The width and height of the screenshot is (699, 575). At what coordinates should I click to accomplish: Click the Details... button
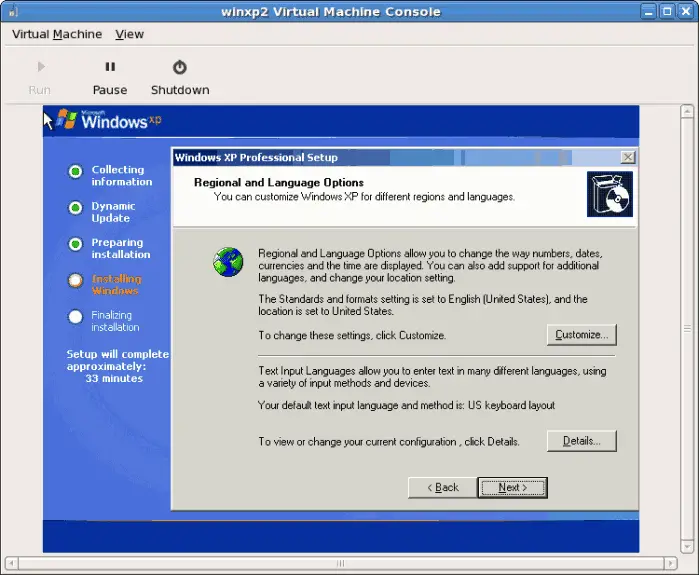581,441
